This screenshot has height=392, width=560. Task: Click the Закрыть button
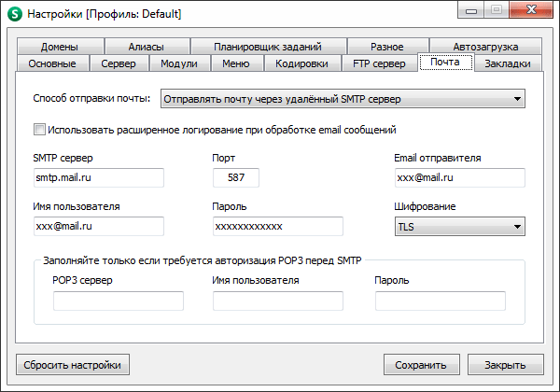pos(505,364)
